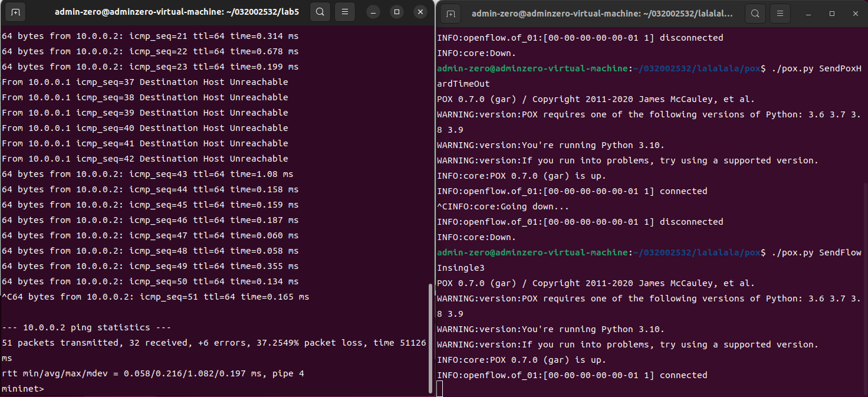Click the icmp_seq=49 time=0.355 ms line
The width and height of the screenshot is (868, 397).
tap(150, 266)
